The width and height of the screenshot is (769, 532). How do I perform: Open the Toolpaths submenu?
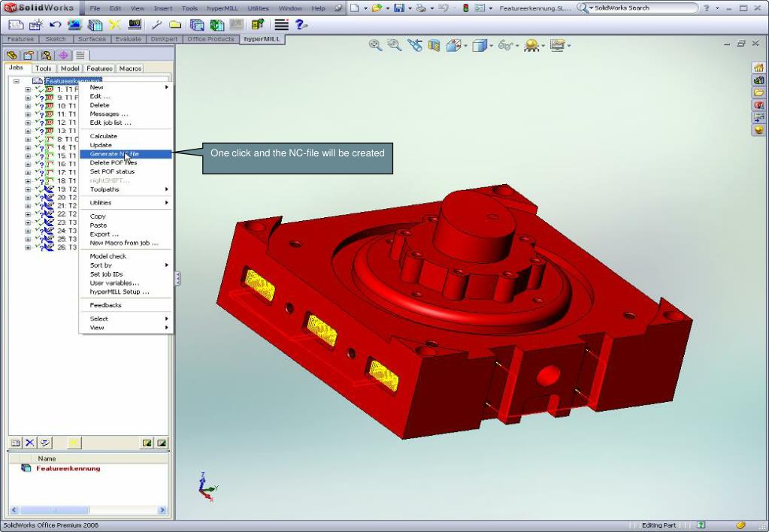(126, 189)
